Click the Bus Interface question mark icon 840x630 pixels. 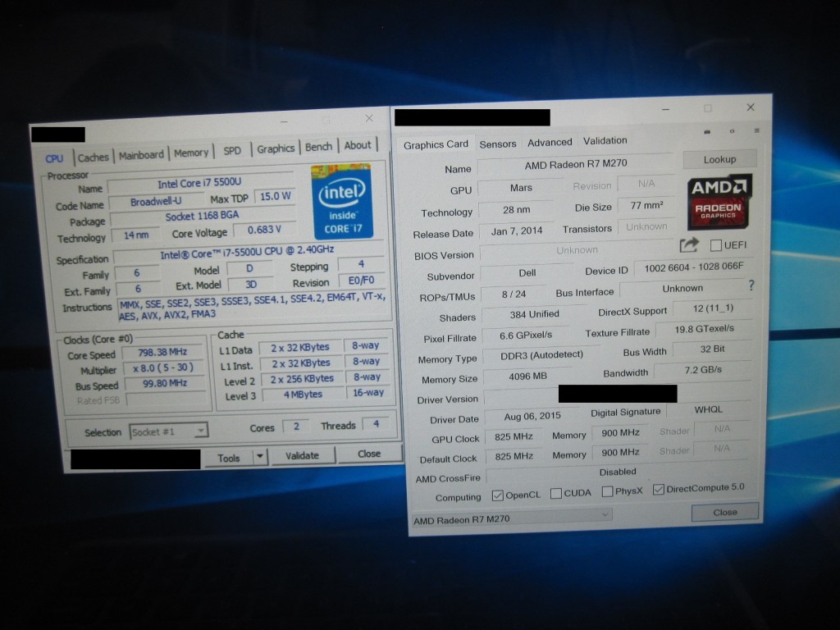click(751, 285)
